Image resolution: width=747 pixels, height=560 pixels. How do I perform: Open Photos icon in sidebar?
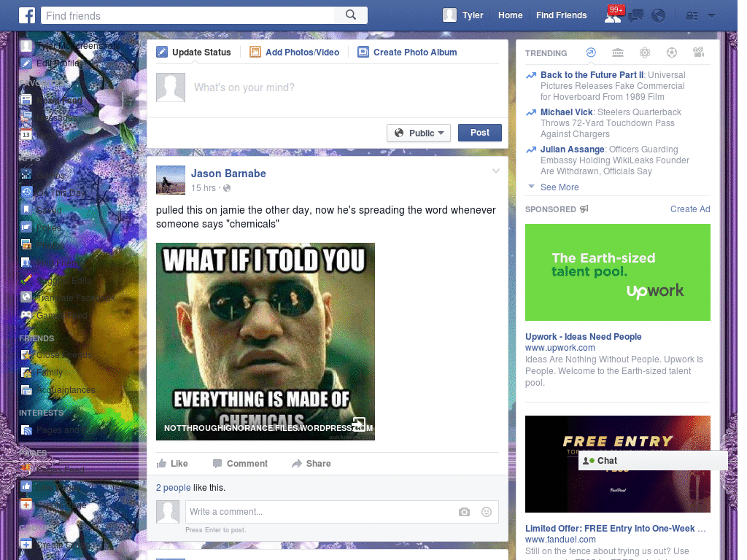click(26, 245)
